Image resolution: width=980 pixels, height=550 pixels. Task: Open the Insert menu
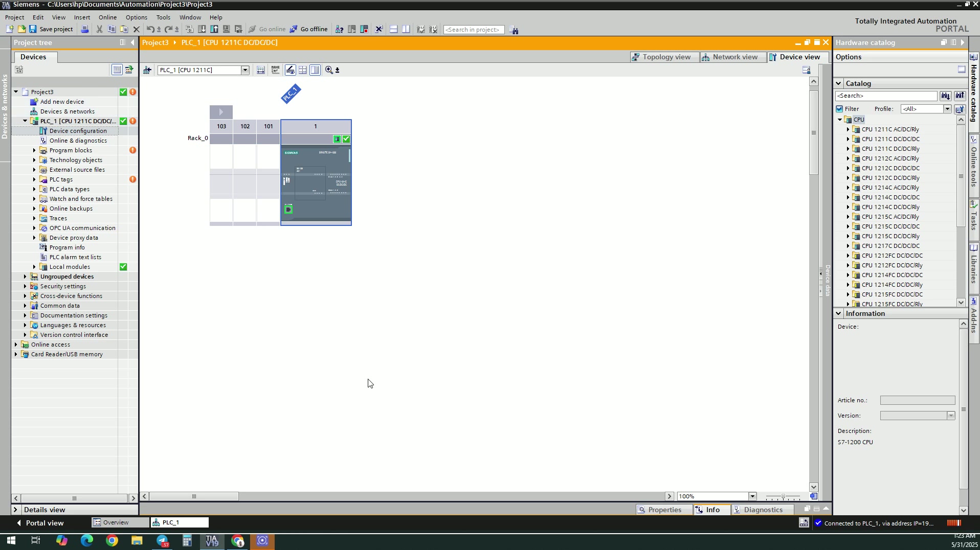point(82,17)
